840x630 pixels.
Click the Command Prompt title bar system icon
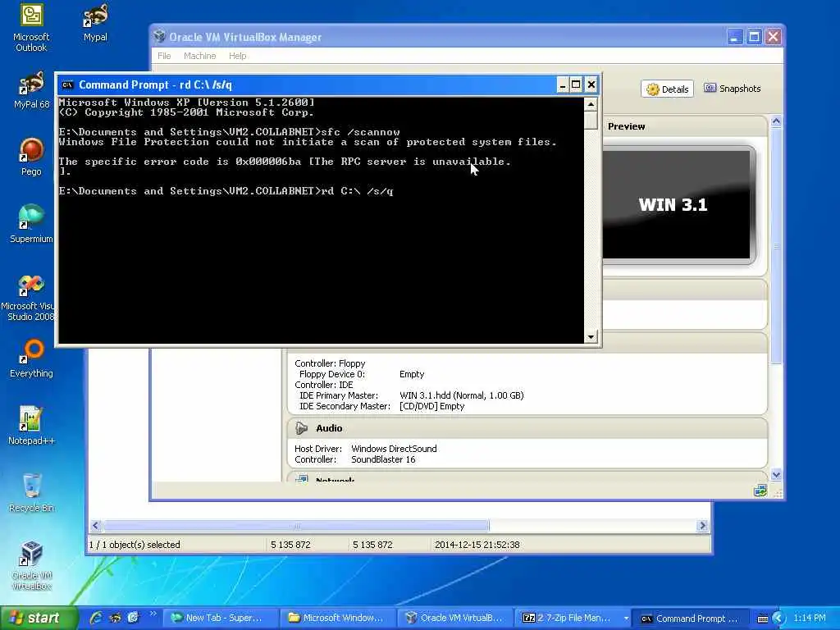[67, 84]
